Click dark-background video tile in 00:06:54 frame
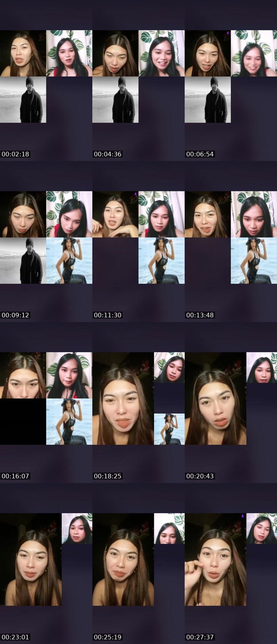The image size is (277, 644). click(x=208, y=53)
